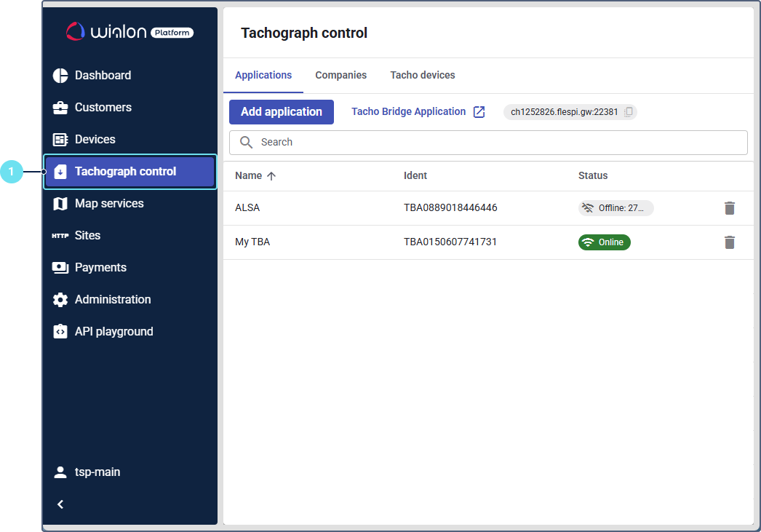Click the Add application button
Image resolution: width=761 pixels, height=532 pixels.
pos(281,112)
